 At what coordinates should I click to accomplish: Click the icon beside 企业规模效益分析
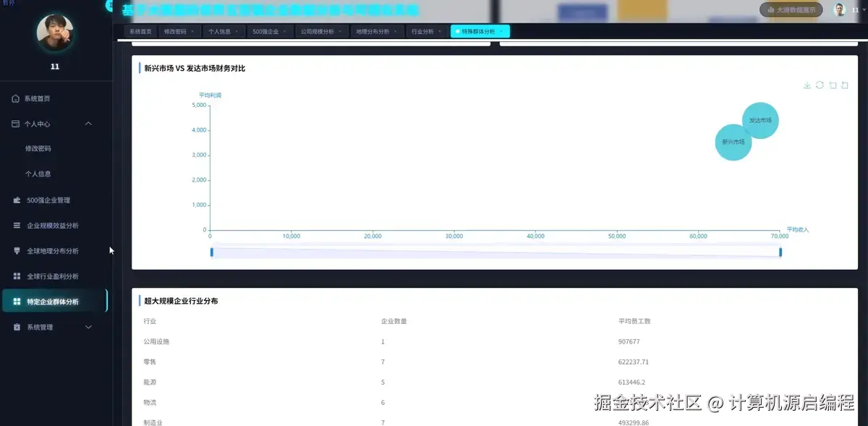(x=17, y=226)
